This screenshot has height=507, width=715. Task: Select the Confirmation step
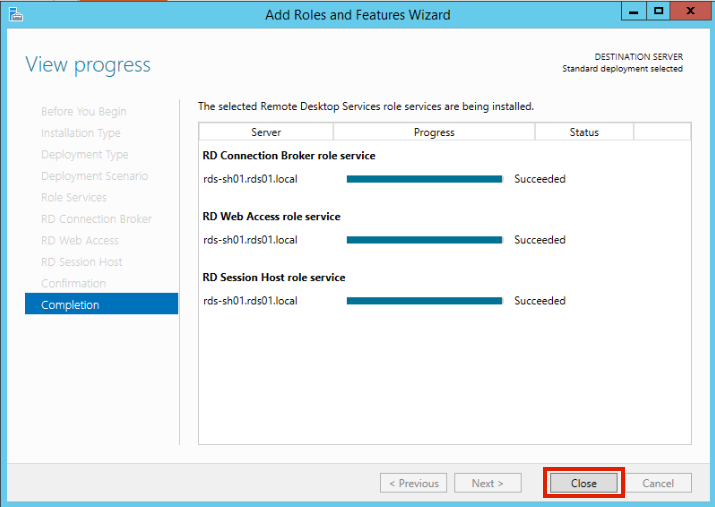click(x=73, y=283)
